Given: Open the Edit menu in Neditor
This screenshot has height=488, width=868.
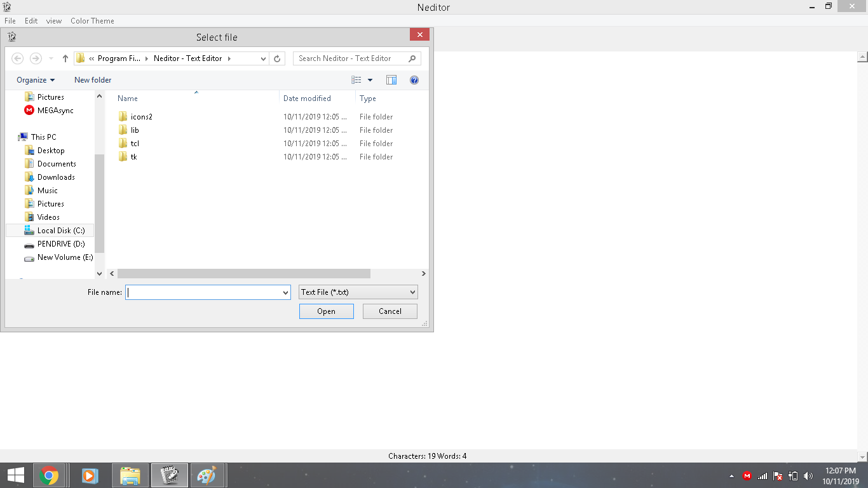Looking at the screenshot, I should click(31, 21).
